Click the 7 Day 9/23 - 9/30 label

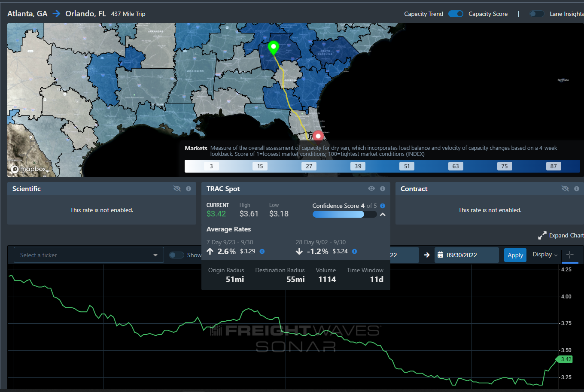pos(230,242)
